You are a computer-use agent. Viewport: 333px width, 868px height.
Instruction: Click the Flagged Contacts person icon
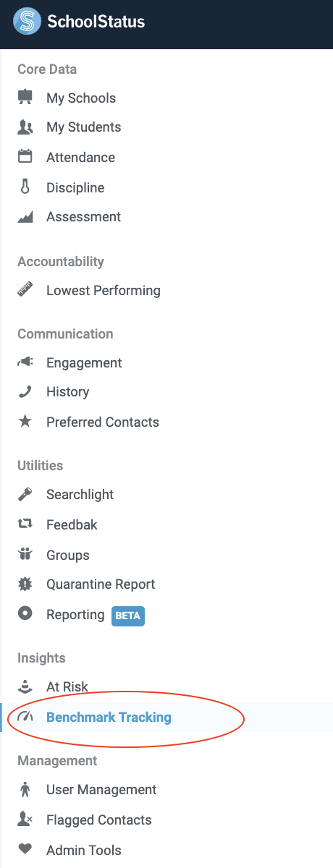[25, 820]
